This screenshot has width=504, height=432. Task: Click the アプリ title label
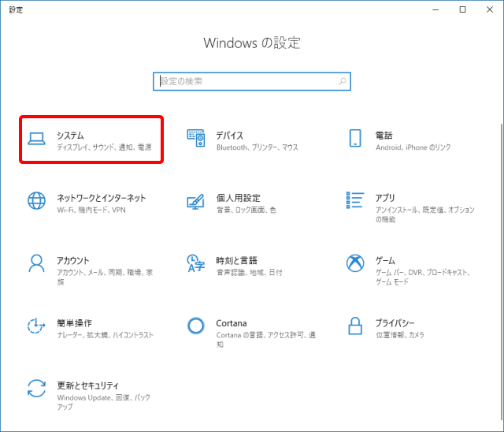[x=385, y=198]
